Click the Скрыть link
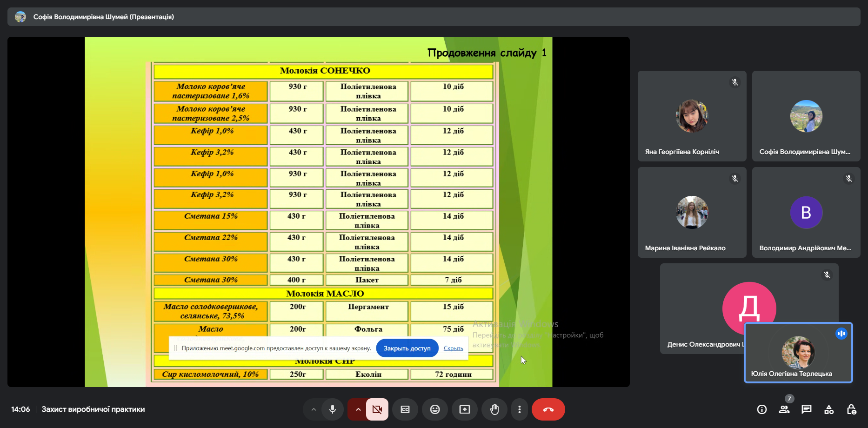 pos(453,348)
